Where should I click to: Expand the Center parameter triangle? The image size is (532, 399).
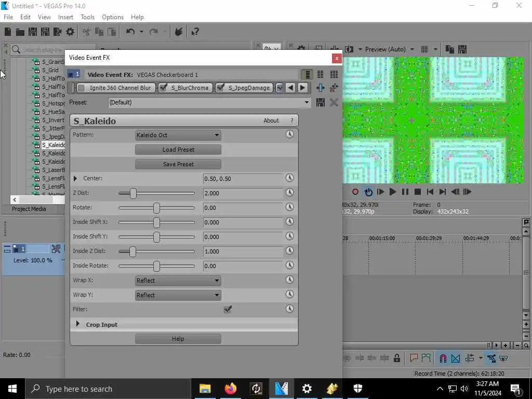pyautogui.click(x=75, y=179)
